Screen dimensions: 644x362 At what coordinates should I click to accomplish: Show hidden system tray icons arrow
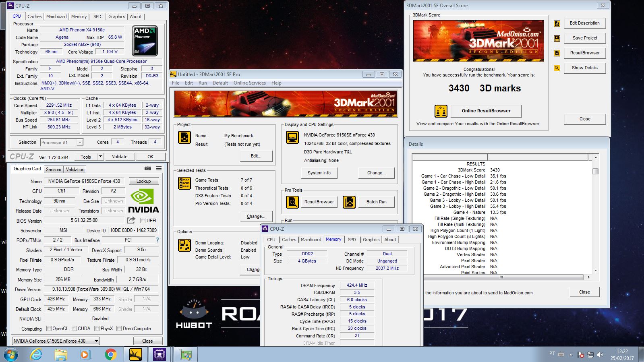(x=571, y=355)
